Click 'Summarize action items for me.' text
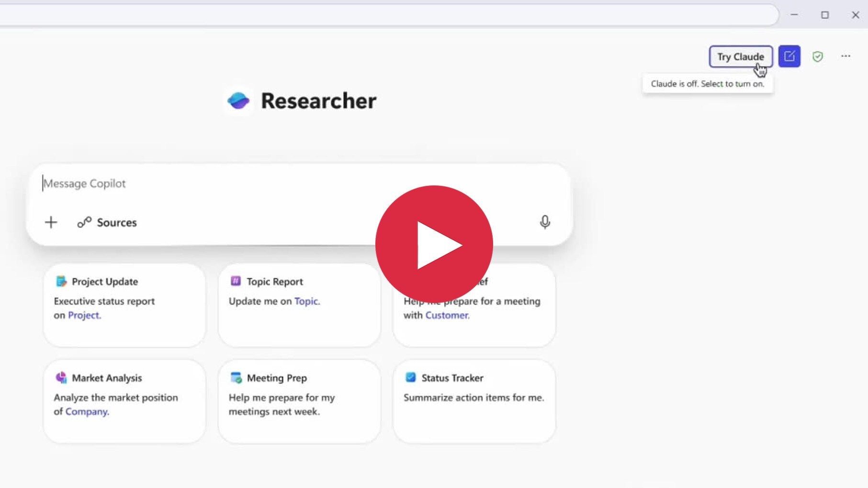Screen dimensions: 868x488 pyautogui.click(x=474, y=397)
